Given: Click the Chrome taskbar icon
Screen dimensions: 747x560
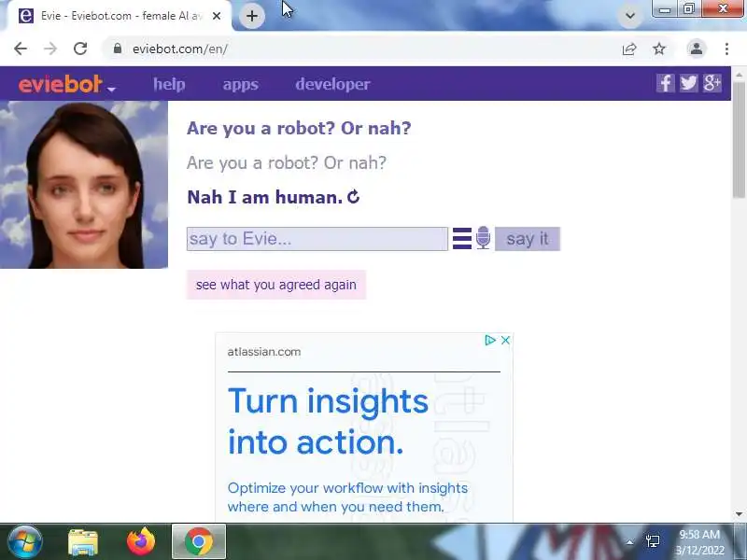Looking at the screenshot, I should 199,541.
